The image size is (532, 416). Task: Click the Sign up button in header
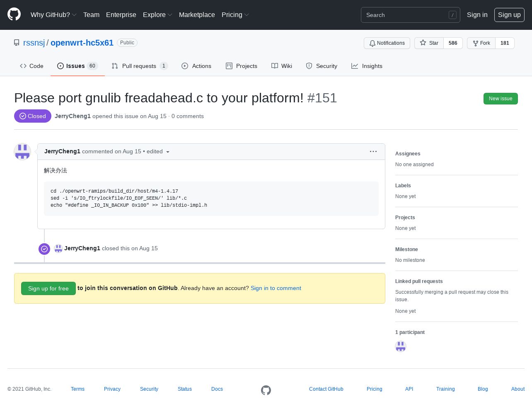509,15
